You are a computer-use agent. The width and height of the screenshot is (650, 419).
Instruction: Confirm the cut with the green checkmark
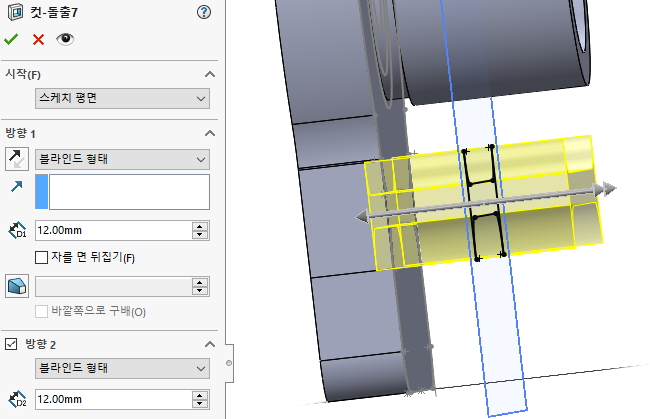[11, 39]
